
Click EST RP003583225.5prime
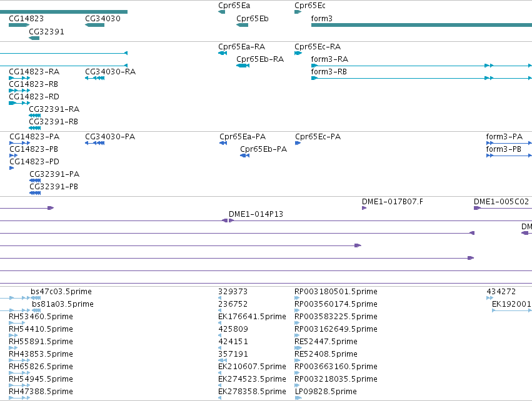(x=336, y=317)
